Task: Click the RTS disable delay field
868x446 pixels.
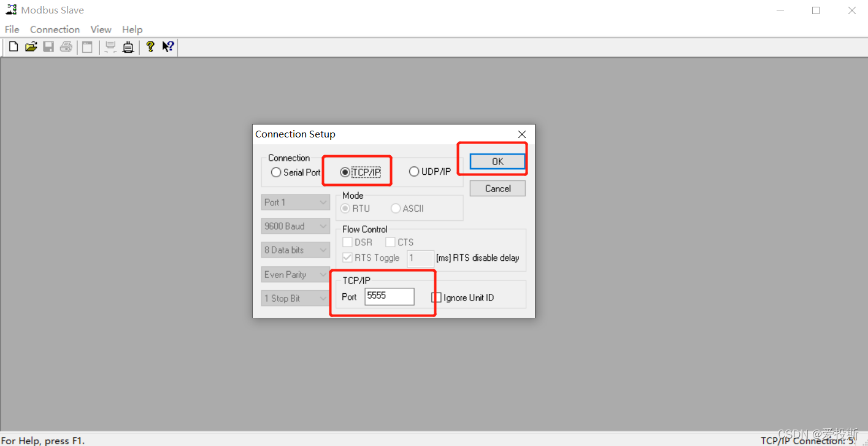Action: pyautogui.click(x=420, y=258)
